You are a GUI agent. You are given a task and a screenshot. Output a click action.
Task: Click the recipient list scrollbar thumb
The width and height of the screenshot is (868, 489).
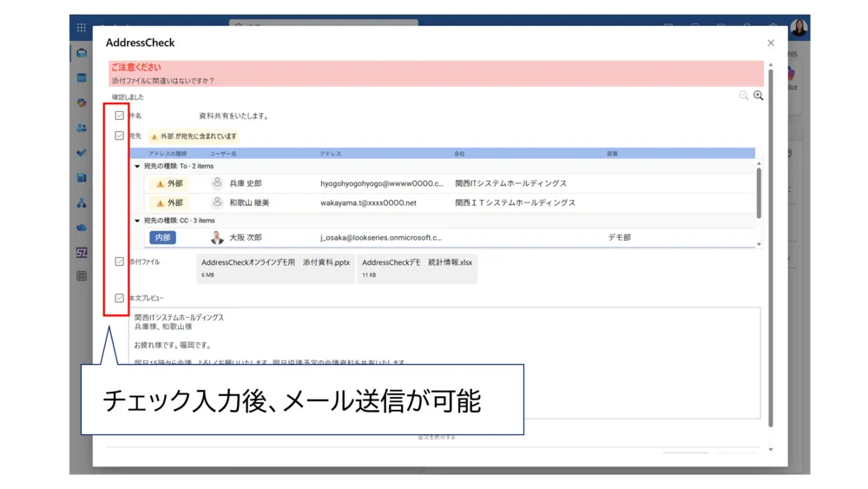pyautogui.click(x=759, y=193)
